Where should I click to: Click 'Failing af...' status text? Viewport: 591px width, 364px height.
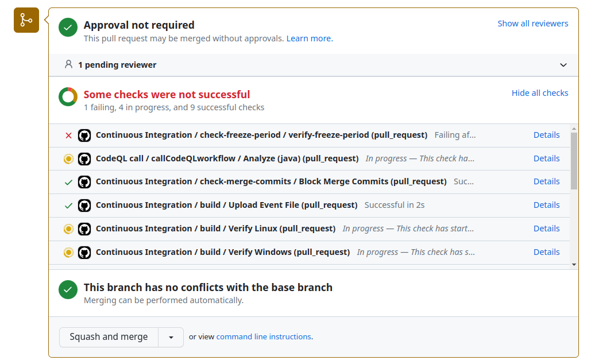coord(455,135)
